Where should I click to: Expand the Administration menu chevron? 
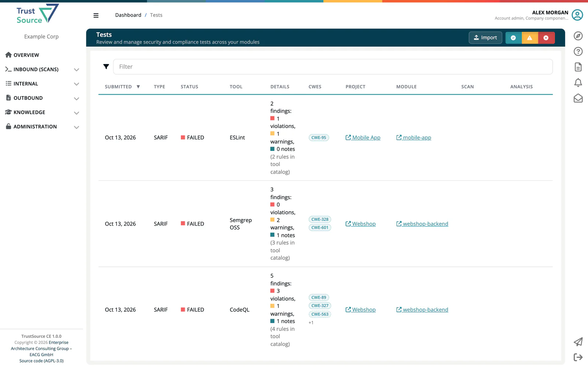tap(76, 127)
